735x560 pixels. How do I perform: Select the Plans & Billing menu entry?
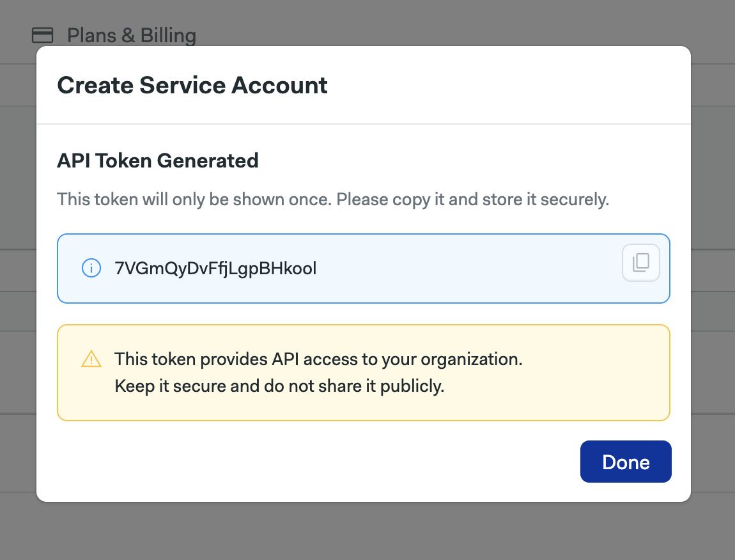[x=132, y=36]
